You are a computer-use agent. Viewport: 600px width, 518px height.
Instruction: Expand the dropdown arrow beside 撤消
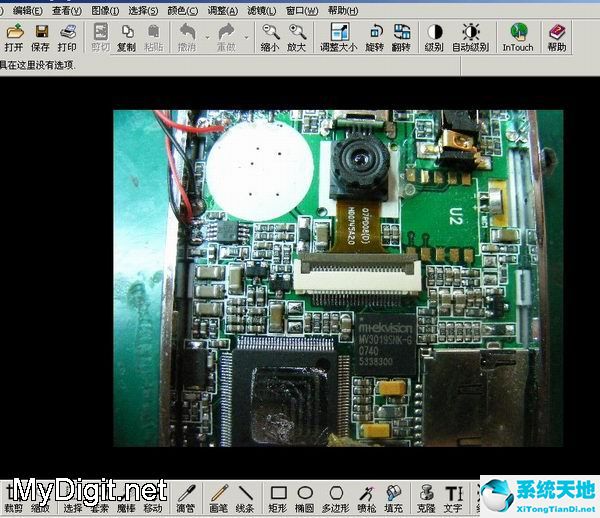(208, 37)
